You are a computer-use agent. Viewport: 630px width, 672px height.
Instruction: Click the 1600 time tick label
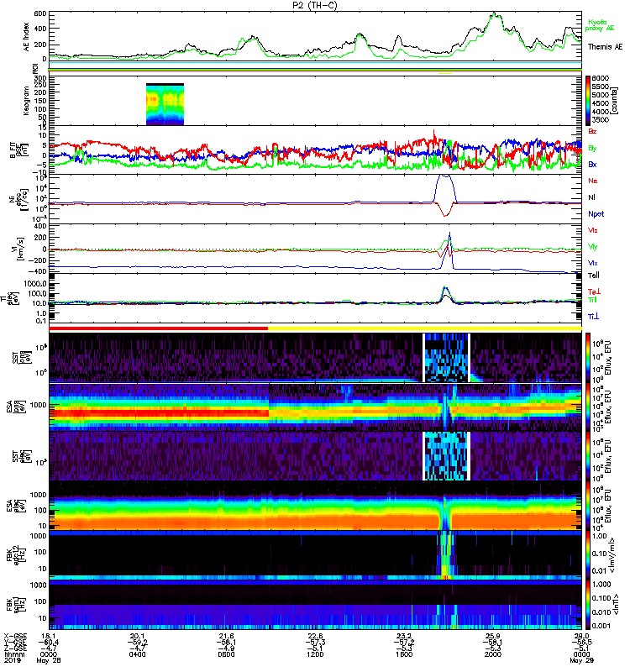pyautogui.click(x=404, y=654)
